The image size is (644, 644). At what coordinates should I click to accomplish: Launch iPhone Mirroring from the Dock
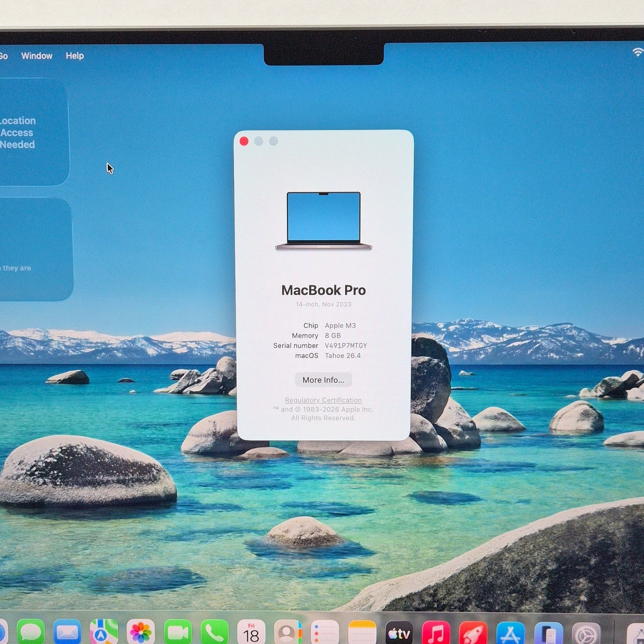tap(548, 632)
